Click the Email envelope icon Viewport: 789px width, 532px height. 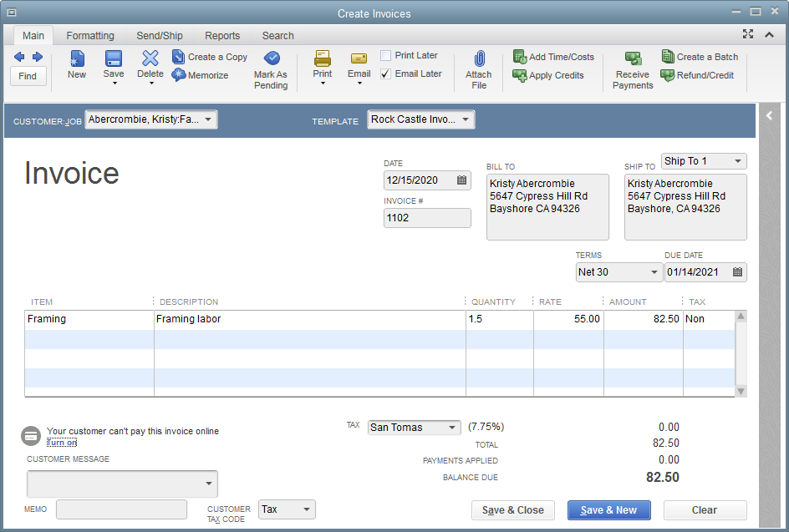(359, 58)
